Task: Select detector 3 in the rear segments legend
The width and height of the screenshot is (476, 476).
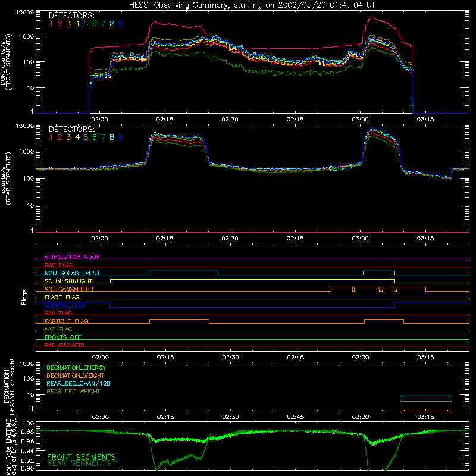Action: click(x=68, y=137)
